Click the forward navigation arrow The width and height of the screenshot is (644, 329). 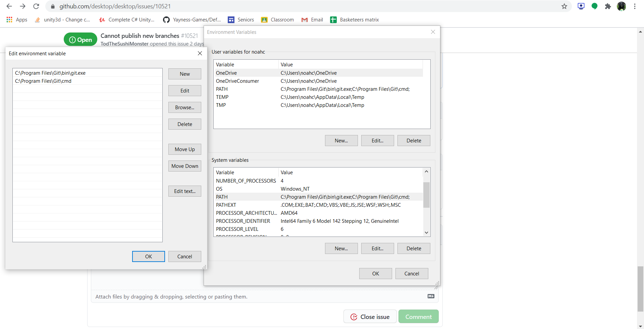[x=22, y=6]
